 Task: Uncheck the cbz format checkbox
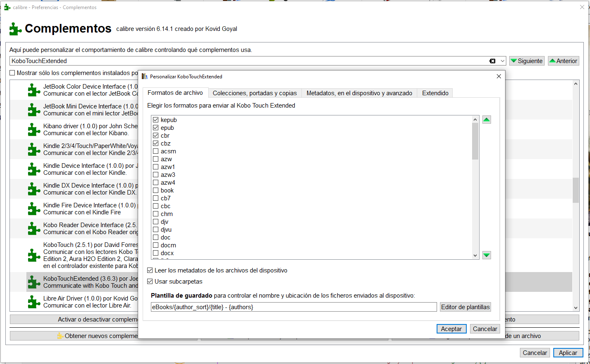click(155, 143)
